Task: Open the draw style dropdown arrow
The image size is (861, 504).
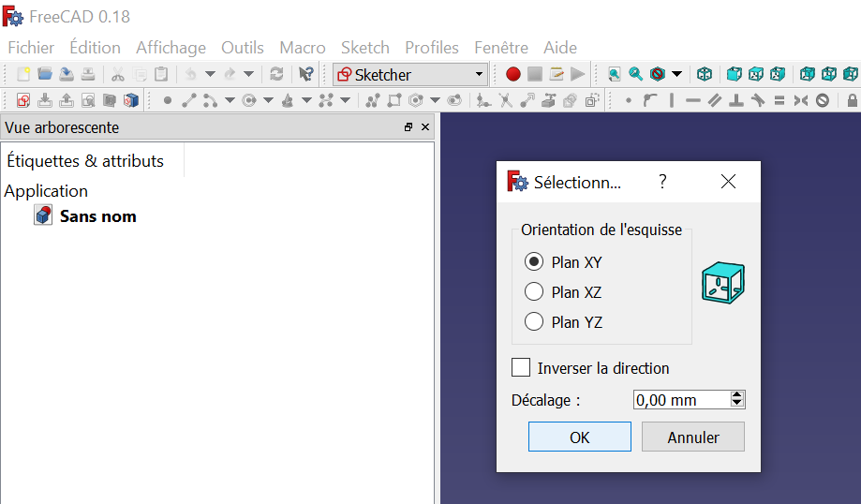Action: (x=677, y=74)
